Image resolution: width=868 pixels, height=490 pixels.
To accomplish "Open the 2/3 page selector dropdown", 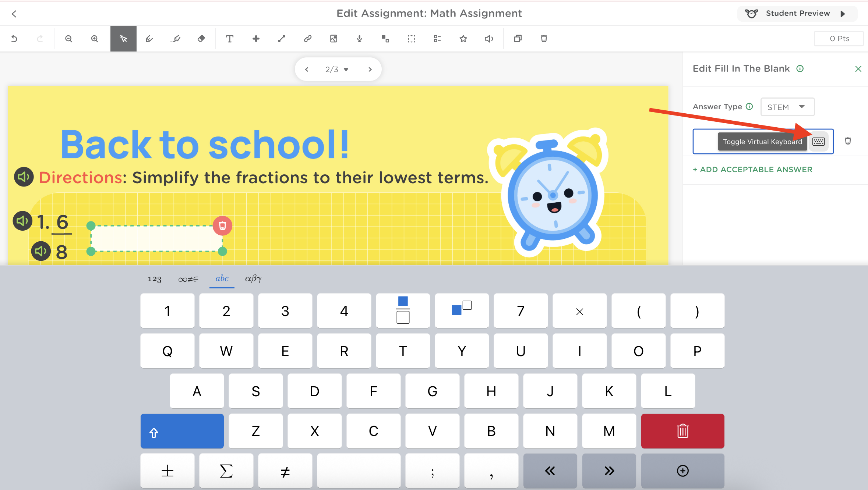I will [x=337, y=69].
